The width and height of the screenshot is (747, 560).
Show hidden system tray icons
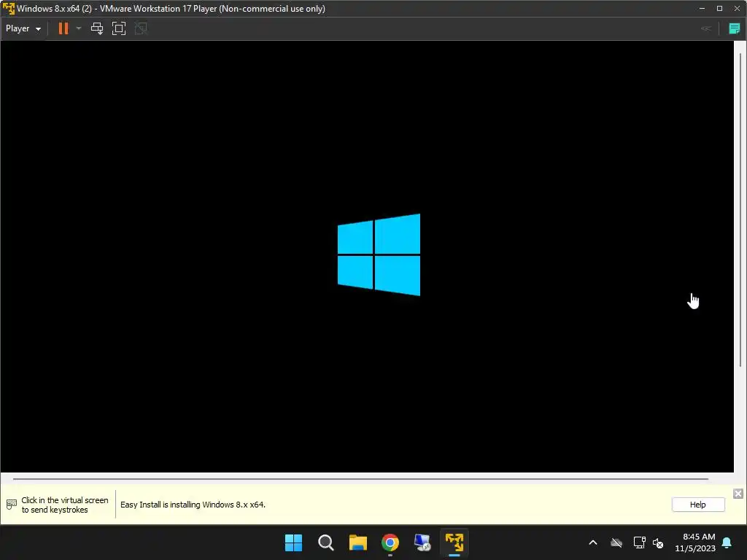coord(593,542)
